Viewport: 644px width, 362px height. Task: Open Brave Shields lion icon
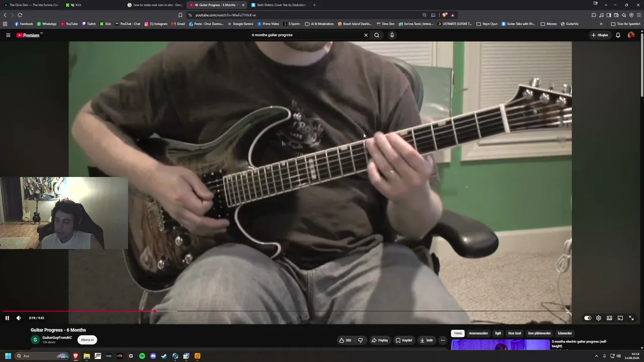click(x=444, y=15)
